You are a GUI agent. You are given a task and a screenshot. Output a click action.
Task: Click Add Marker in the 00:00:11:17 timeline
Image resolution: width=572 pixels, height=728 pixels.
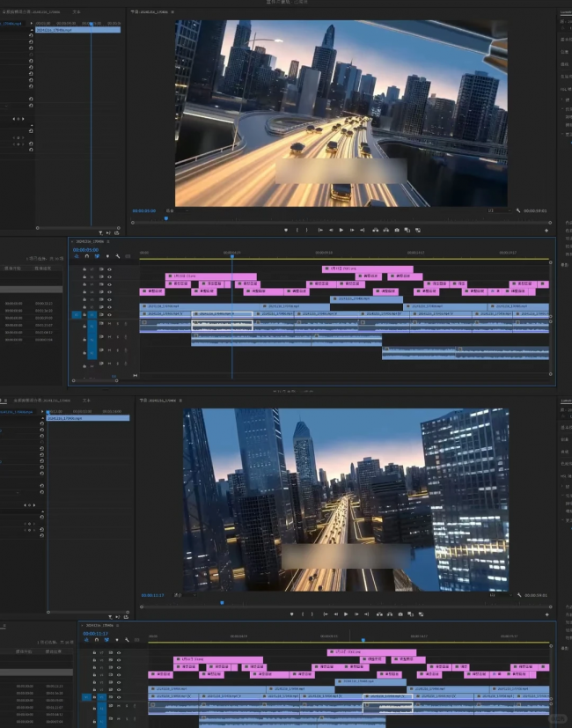[x=116, y=640]
